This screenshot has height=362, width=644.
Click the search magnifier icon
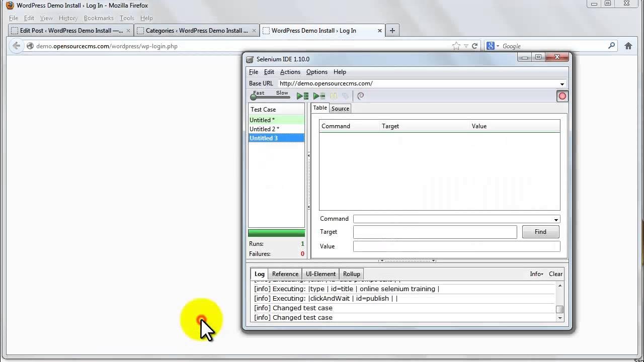pos(611,46)
